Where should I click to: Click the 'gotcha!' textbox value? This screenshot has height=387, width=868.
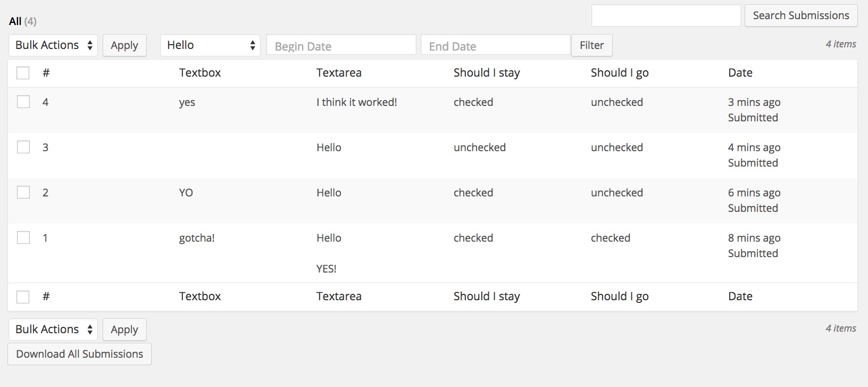tap(197, 238)
